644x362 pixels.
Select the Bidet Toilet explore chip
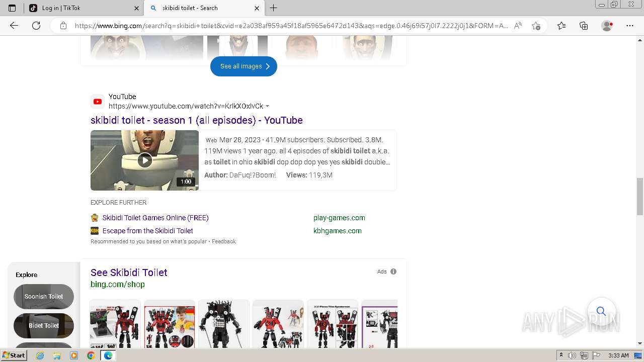[44, 325]
